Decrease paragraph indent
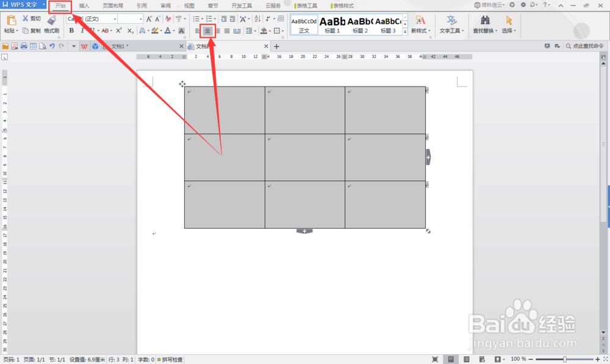Viewport: 610px width, 364px height. [x=224, y=19]
